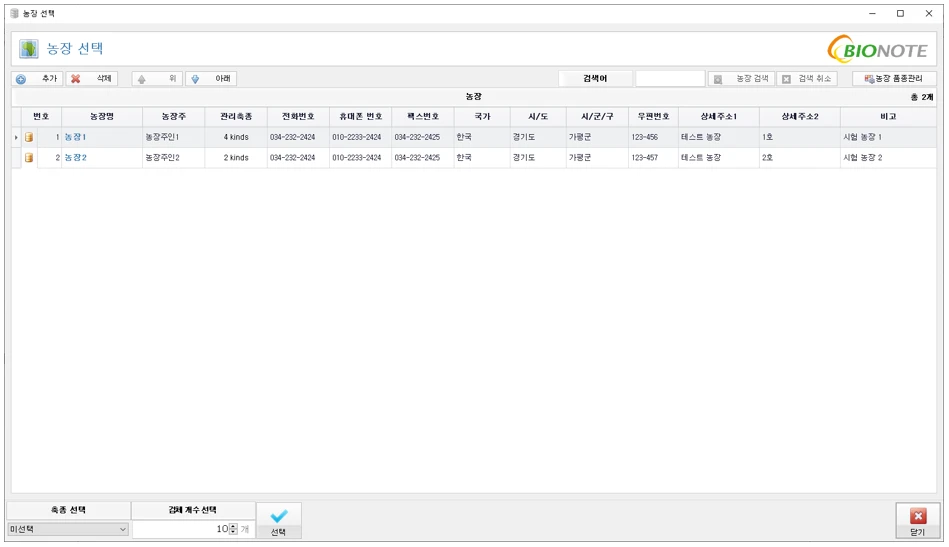This screenshot has width=949, height=547.
Task: Click the 1호 address cell
Action: [x=800, y=137]
